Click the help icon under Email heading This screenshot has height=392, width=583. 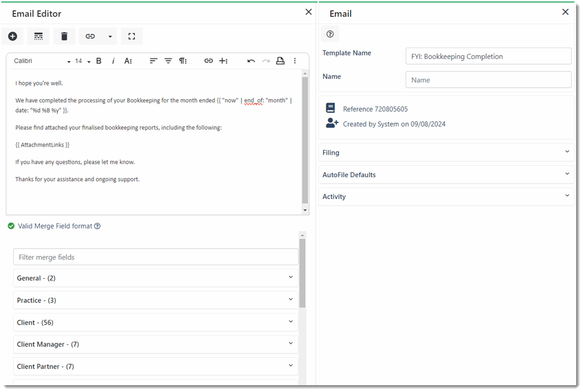(x=330, y=34)
